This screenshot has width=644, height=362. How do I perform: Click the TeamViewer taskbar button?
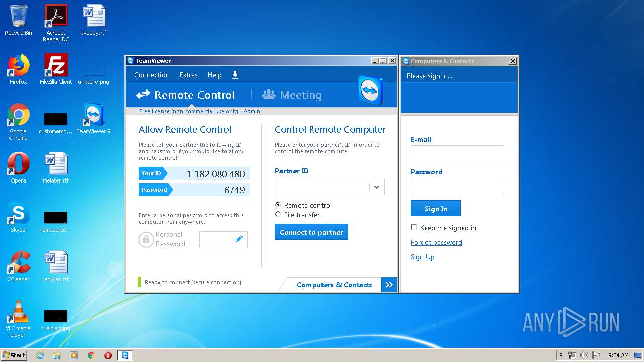pyautogui.click(x=125, y=355)
